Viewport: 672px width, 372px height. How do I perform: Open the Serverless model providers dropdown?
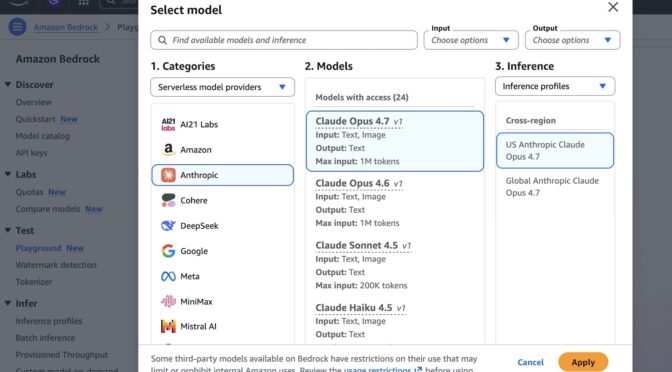[x=222, y=87]
